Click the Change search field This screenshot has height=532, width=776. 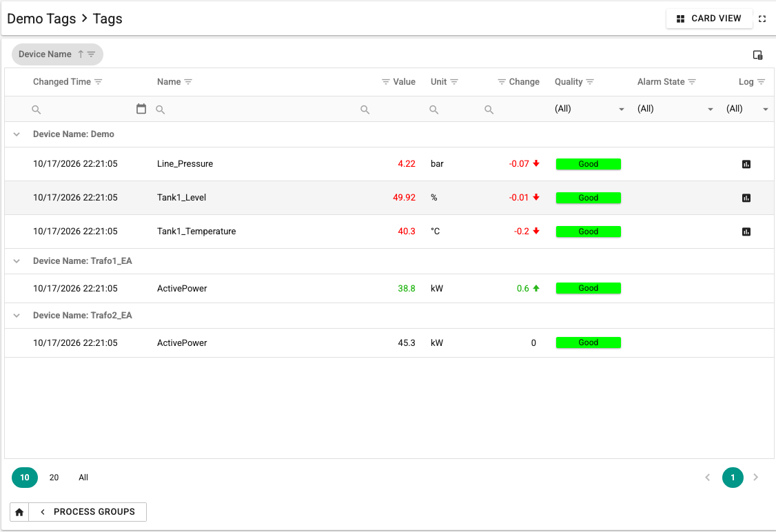[513, 110]
